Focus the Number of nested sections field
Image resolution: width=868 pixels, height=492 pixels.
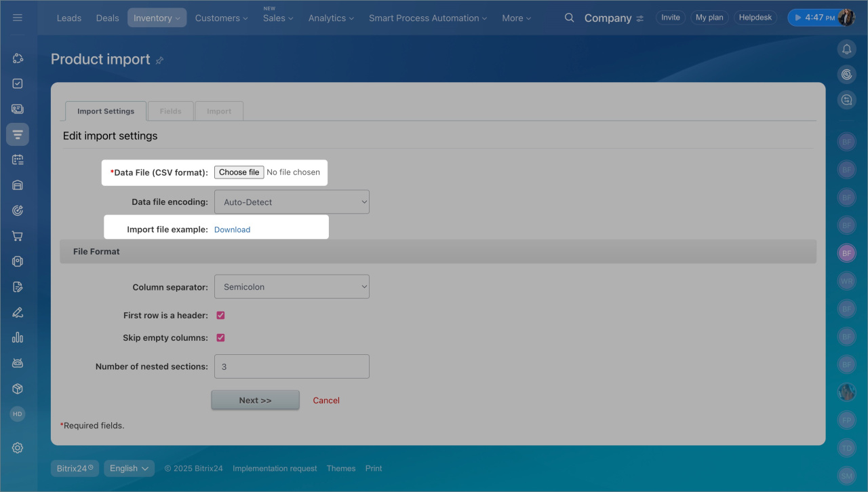[292, 366]
